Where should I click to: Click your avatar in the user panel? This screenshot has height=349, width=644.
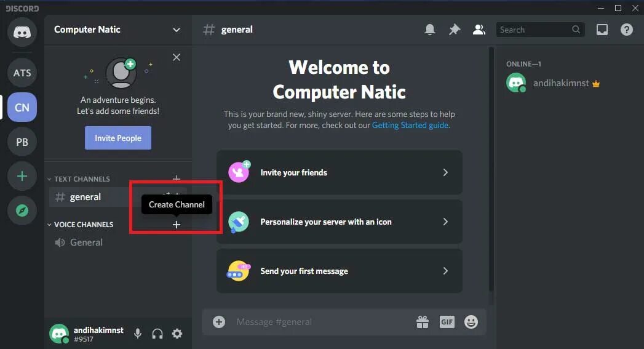pyautogui.click(x=59, y=334)
